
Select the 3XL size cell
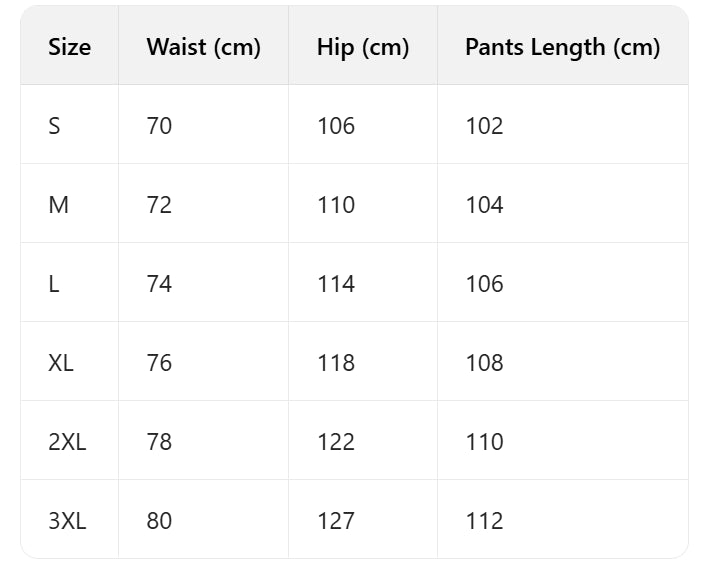[x=67, y=521]
